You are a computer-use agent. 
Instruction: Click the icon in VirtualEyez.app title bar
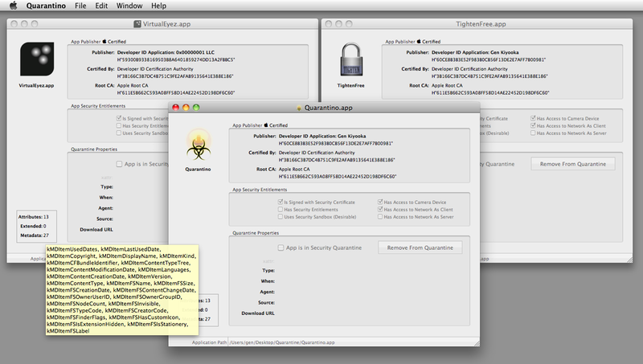point(137,24)
